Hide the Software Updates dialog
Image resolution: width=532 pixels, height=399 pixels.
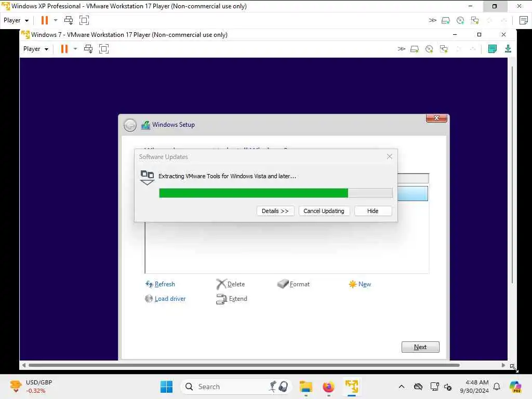pos(373,211)
